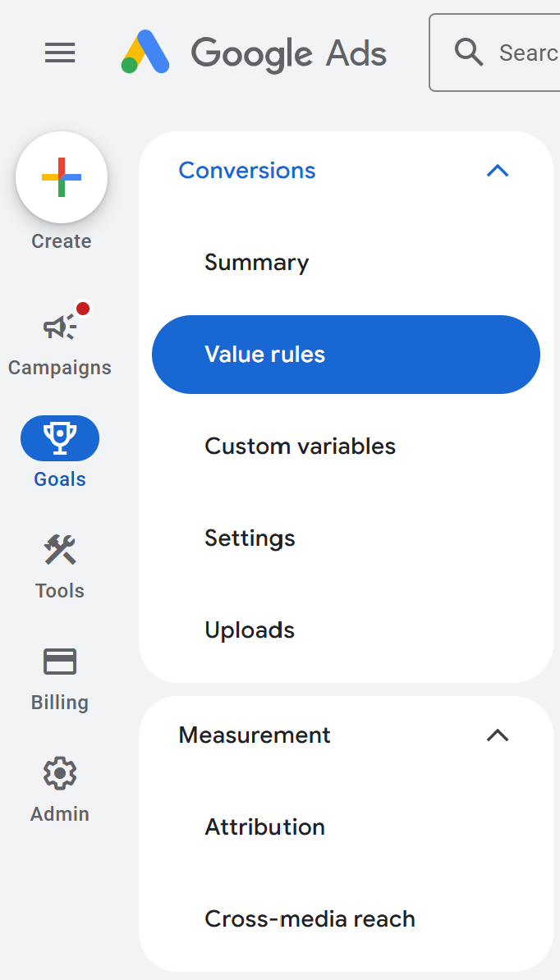Click the Conversions section header

click(x=247, y=171)
